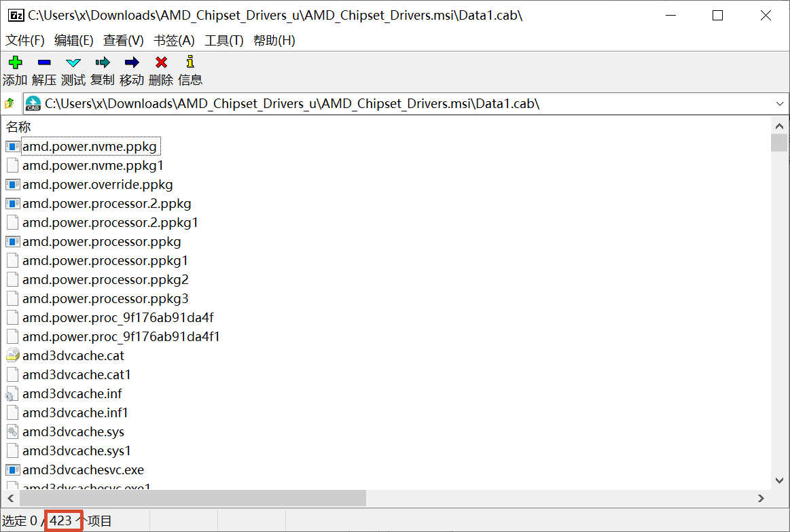Open the Tools (工具) menu
Viewport: 790px width, 532px height.
tap(223, 40)
